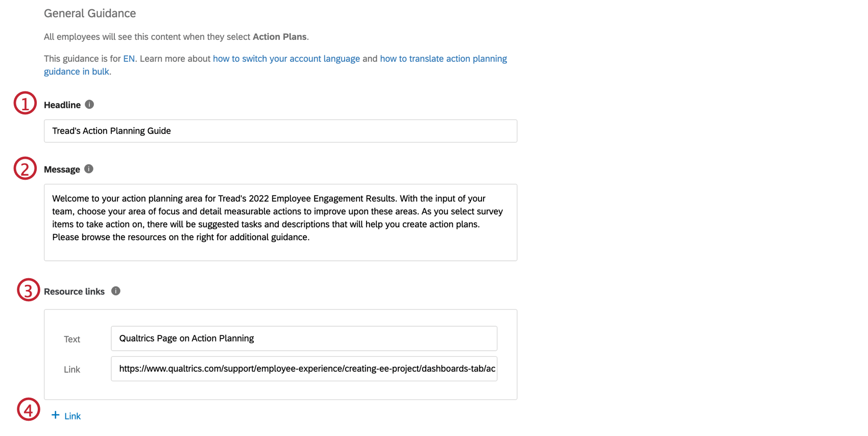The image size is (868, 436).
Task: Click the bold "Action Plans" text
Action: 279,36
